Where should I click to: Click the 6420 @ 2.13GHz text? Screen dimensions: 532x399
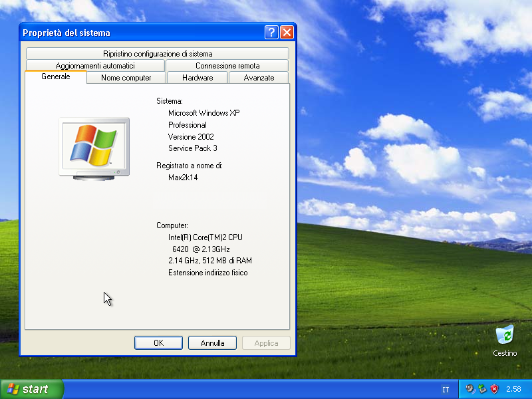(x=201, y=249)
